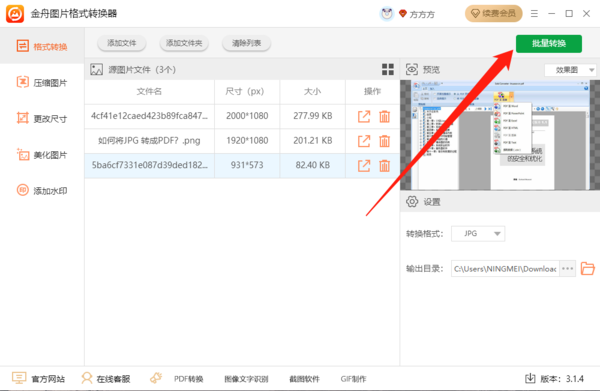Select row 4cf41e12caed423b89fca847 file name

(x=149, y=116)
